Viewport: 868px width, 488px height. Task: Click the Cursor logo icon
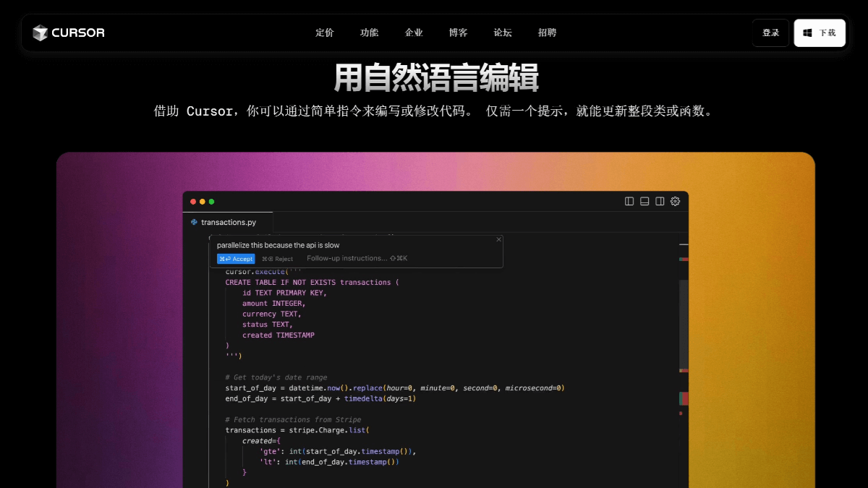[x=41, y=33]
